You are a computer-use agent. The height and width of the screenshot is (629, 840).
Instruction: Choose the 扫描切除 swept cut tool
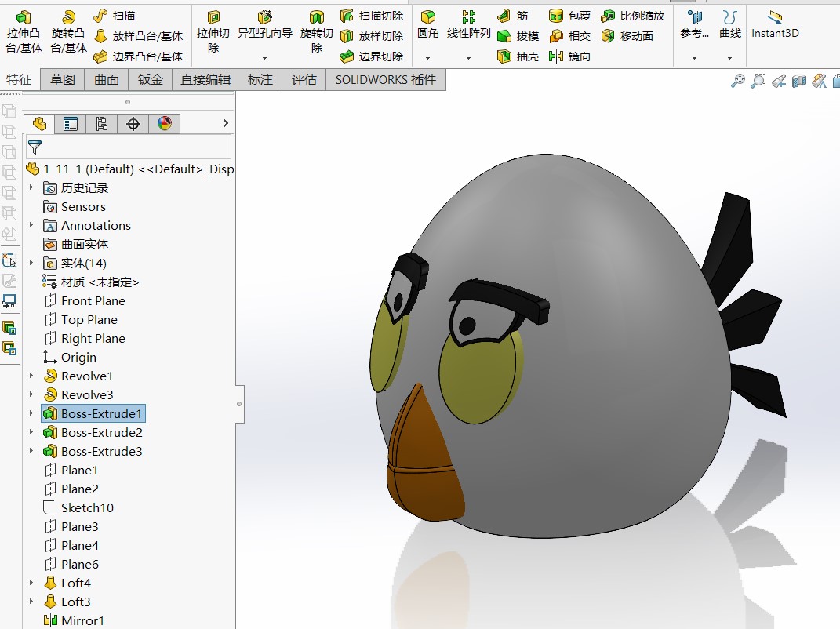point(372,16)
